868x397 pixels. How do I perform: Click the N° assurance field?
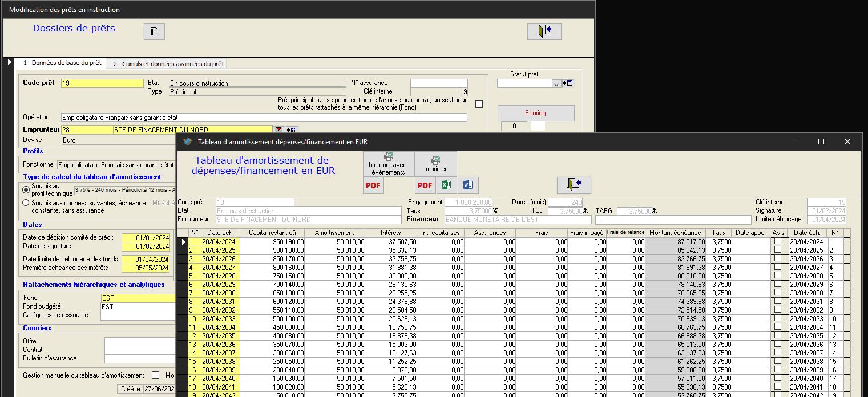pyautogui.click(x=439, y=83)
